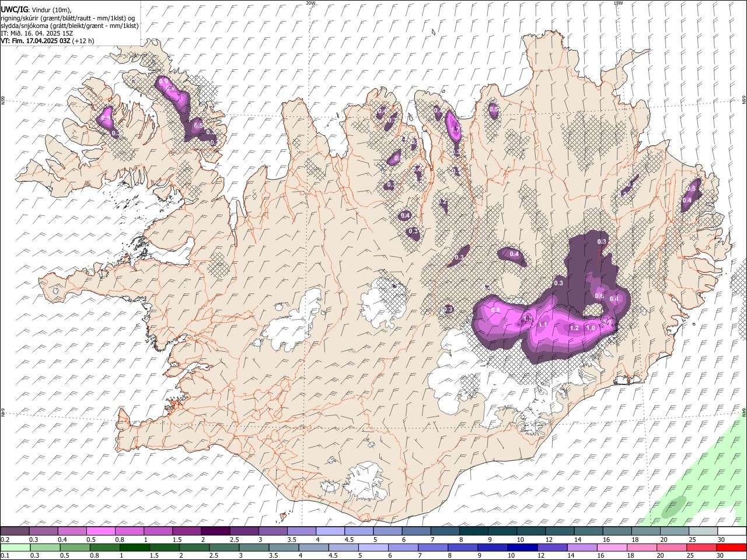The height and width of the screenshot is (560, 747).
Task: Click the '30' label under upper legend
Action: click(721, 540)
